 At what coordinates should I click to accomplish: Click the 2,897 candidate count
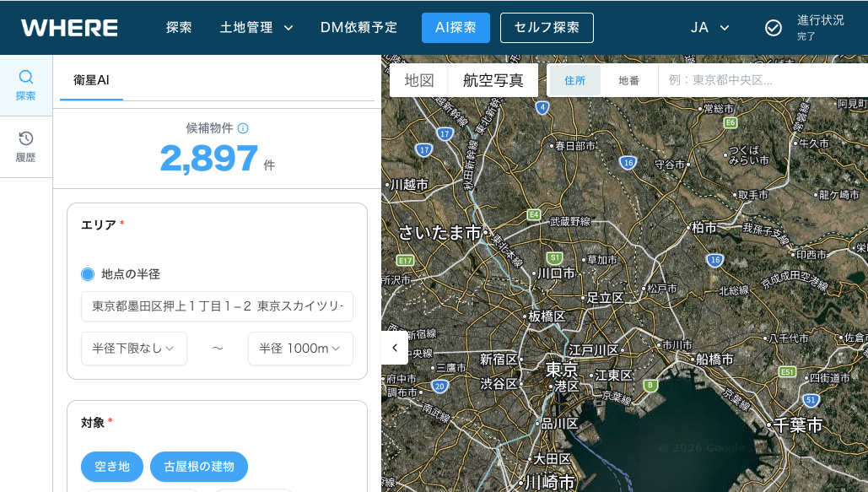208,158
